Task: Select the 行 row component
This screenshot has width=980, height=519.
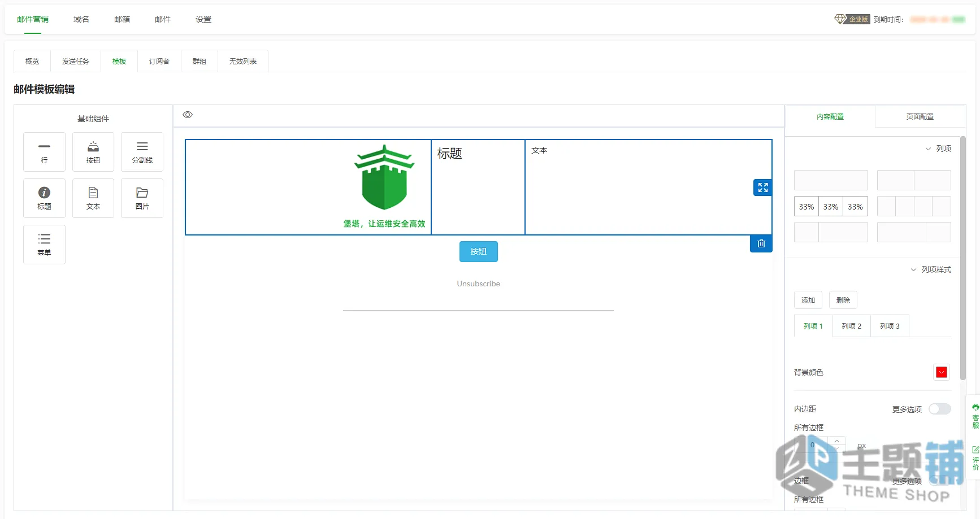Action: (44, 152)
